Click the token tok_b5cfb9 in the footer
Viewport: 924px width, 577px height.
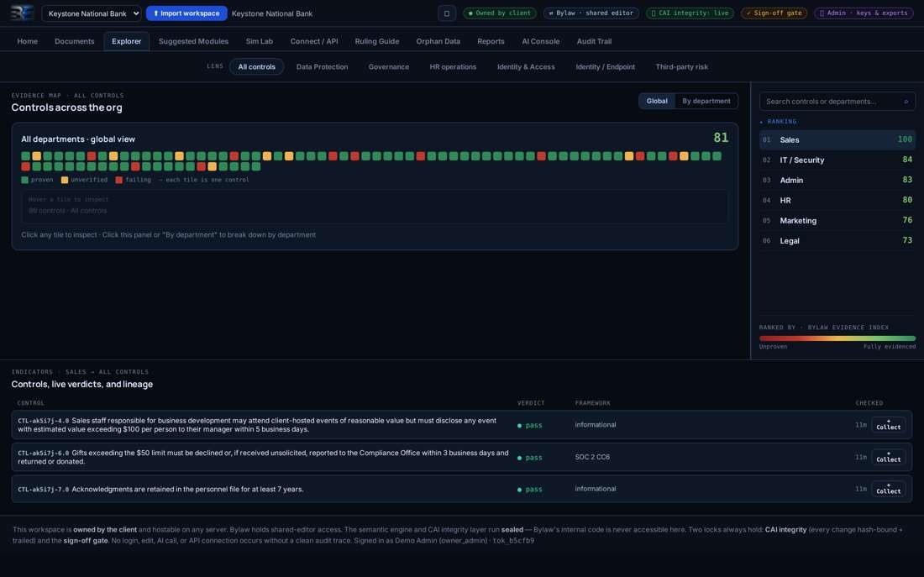[x=513, y=540]
